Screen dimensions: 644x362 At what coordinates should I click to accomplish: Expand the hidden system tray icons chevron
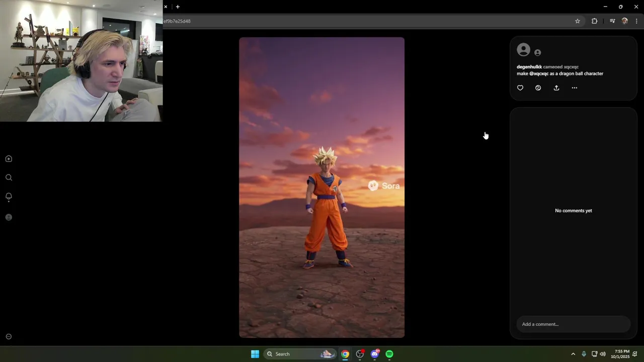tap(573, 354)
